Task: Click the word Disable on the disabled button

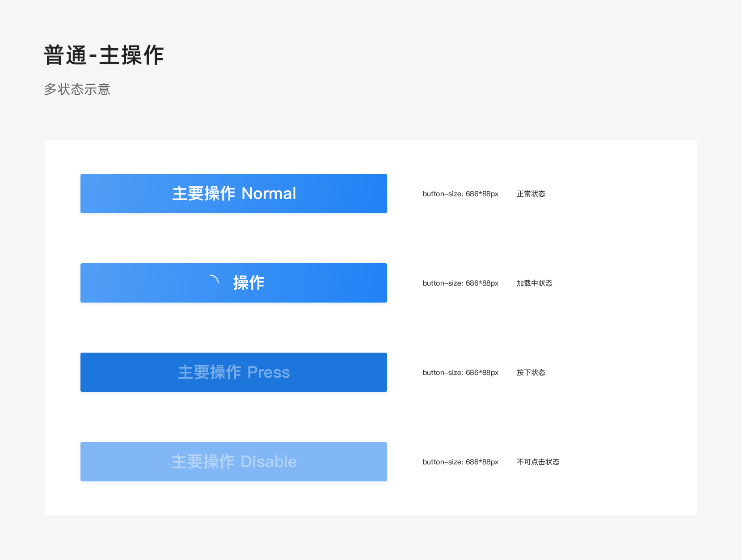Action: [269, 462]
